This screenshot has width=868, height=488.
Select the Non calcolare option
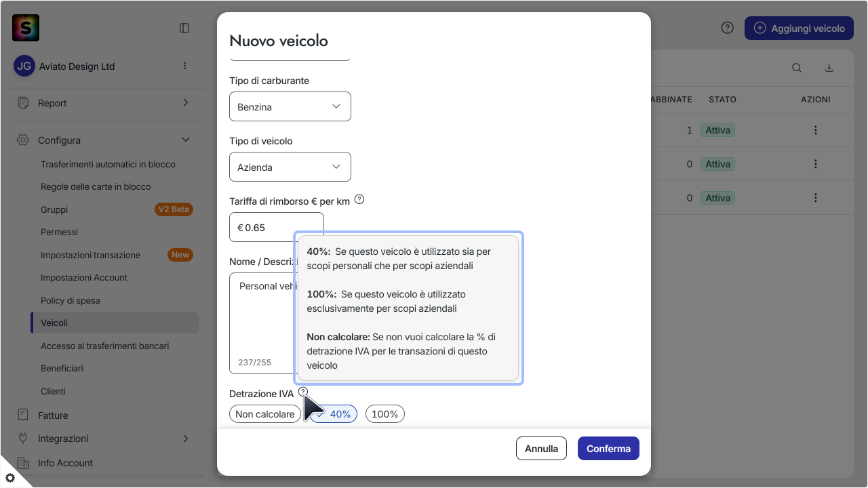265,414
